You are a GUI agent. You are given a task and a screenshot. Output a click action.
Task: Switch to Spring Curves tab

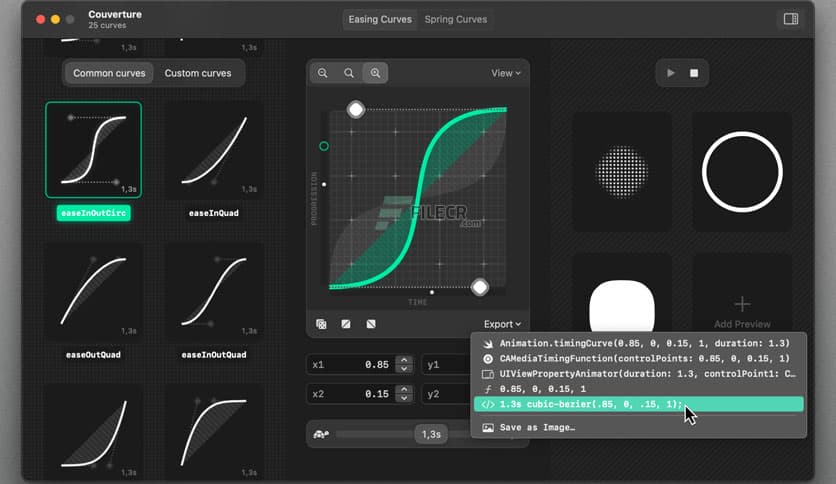(x=456, y=19)
